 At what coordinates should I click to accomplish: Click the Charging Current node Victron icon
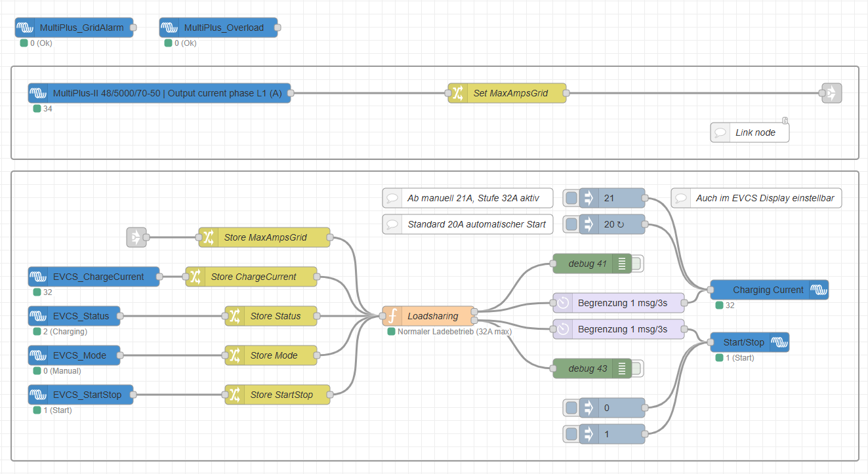coord(819,290)
